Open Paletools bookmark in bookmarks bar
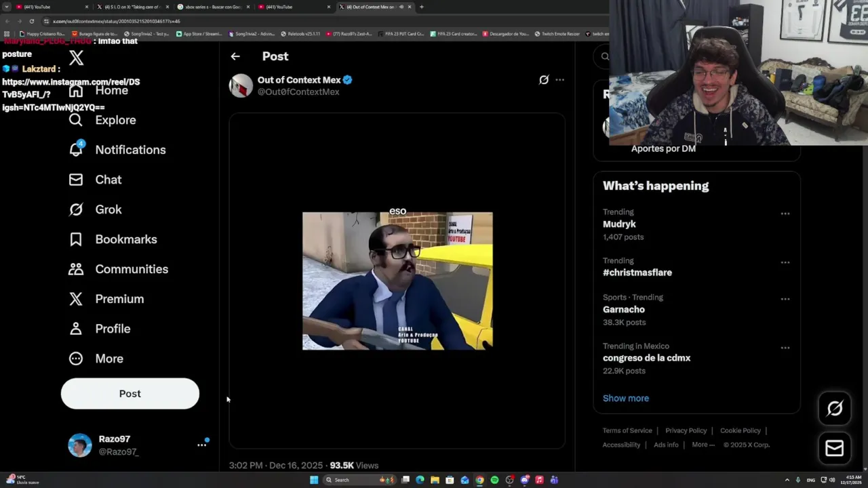The width and height of the screenshot is (868, 488). pos(300,34)
